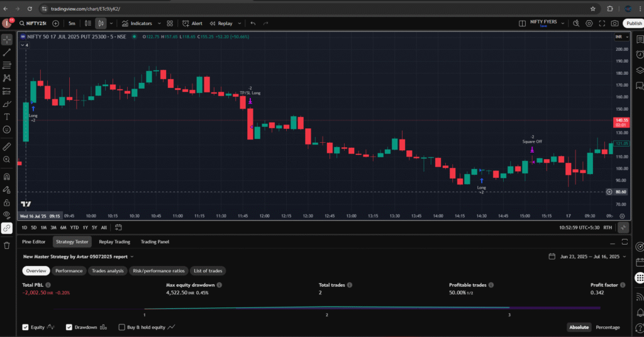Expand the chart style dropdown arrow
This screenshot has width=644, height=337.
[111, 23]
